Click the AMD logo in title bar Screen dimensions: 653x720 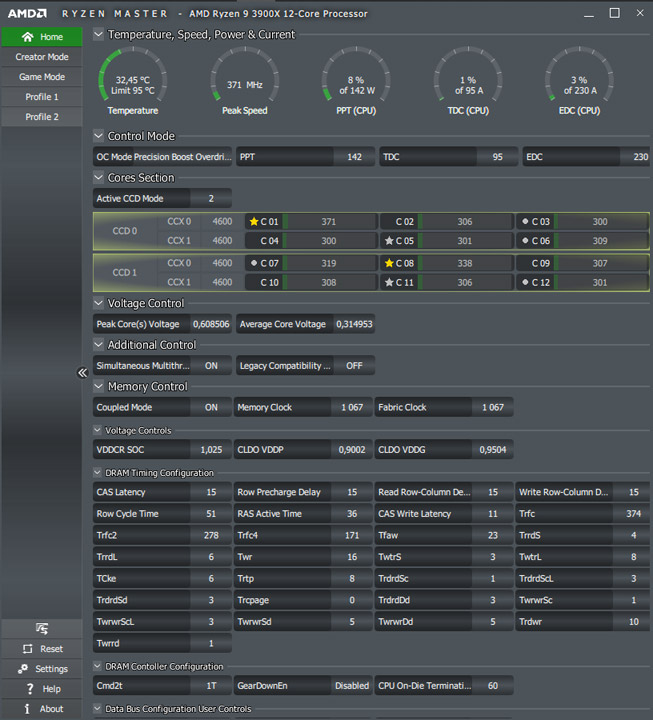(x=27, y=13)
